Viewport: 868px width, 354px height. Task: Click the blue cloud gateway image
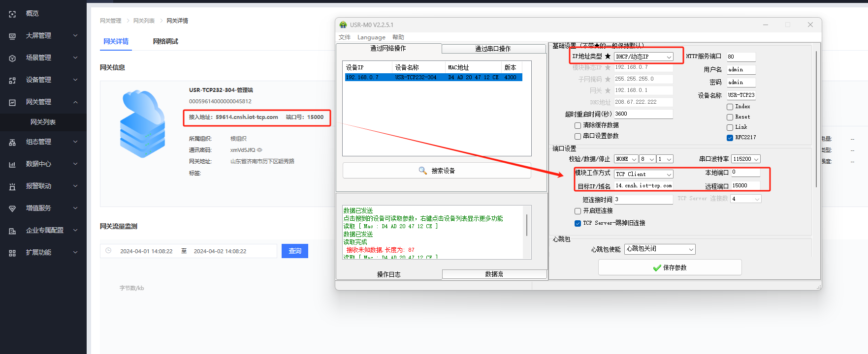point(143,124)
